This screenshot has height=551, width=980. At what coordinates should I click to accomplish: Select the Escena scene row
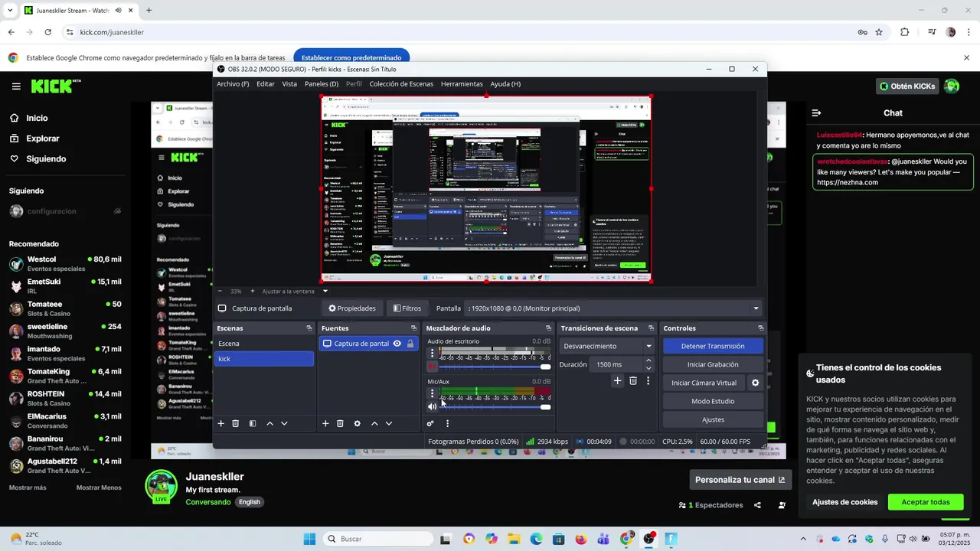pyautogui.click(x=264, y=344)
